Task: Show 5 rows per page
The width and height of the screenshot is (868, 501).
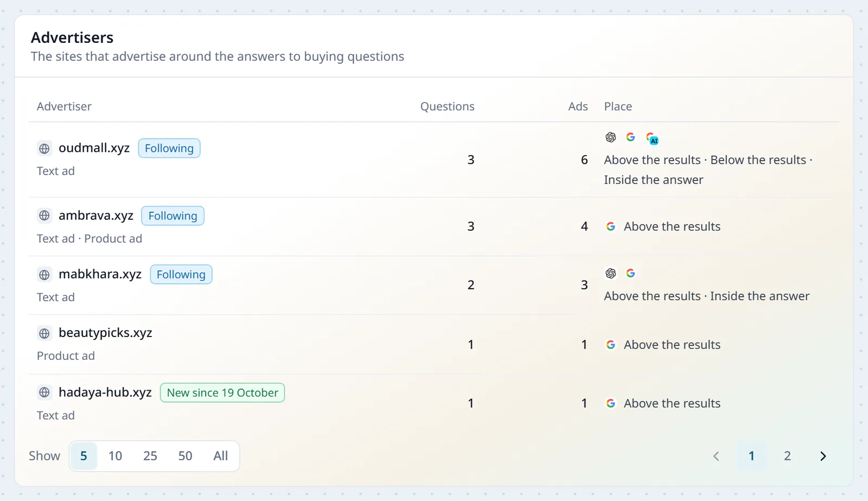Action: [x=84, y=456]
